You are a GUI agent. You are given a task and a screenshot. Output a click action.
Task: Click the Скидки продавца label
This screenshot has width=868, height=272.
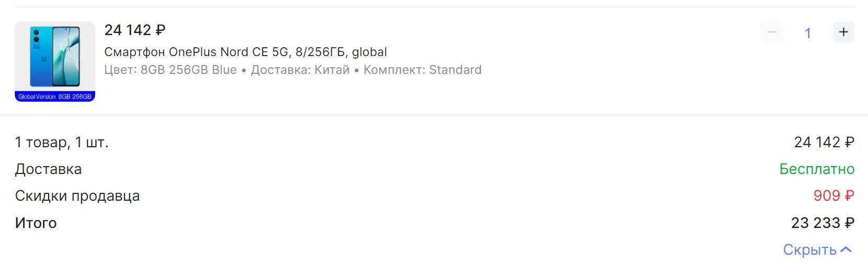pos(77,196)
